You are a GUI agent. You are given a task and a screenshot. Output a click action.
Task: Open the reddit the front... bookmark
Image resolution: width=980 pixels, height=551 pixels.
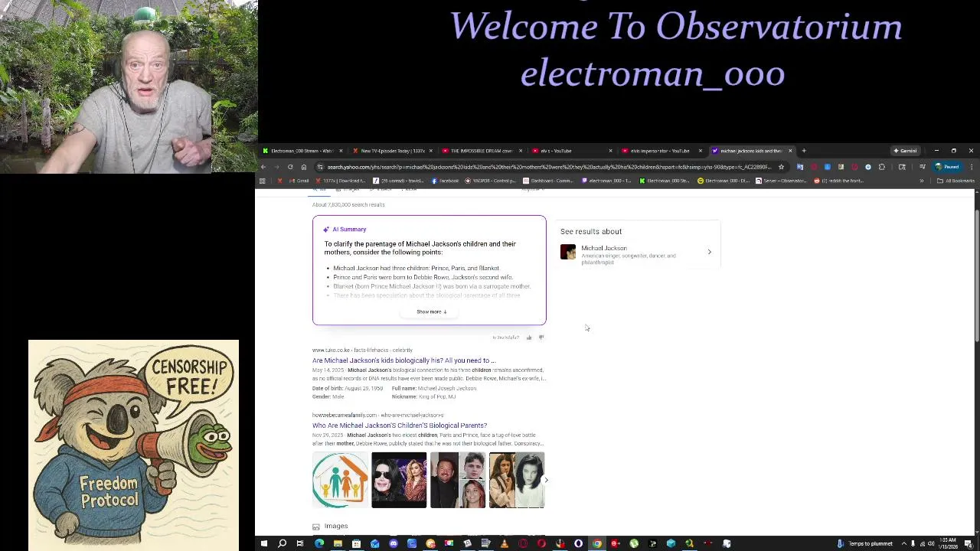(x=839, y=181)
